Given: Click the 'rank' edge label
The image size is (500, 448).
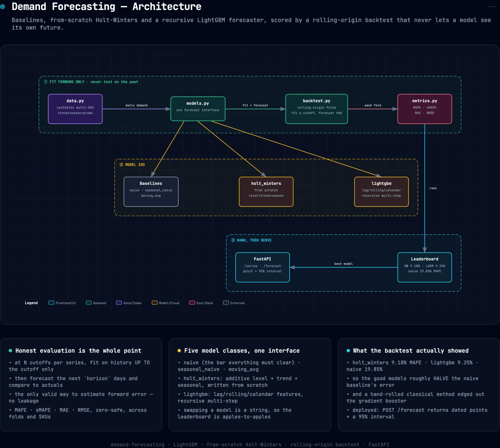Looking at the screenshot, I should (433, 188).
